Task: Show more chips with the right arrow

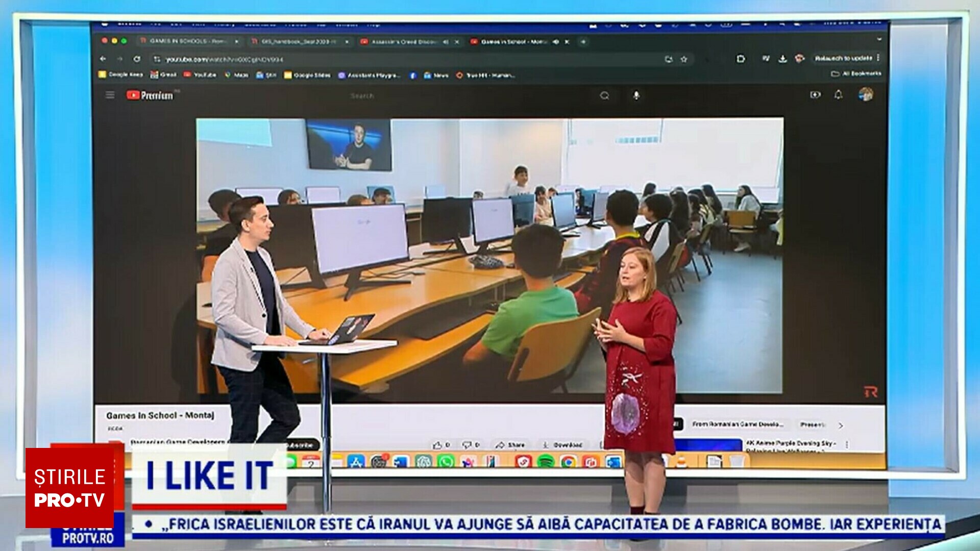Action: [x=841, y=425]
